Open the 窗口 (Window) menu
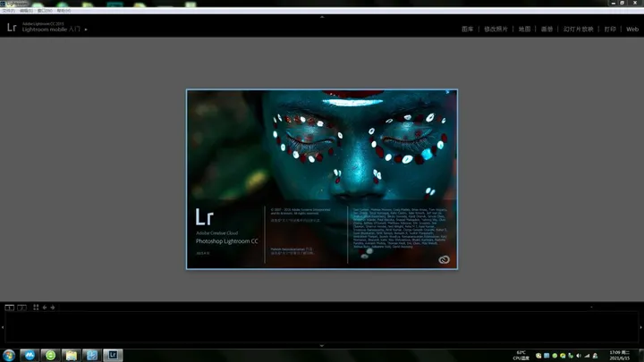The image size is (644, 362). [45, 11]
